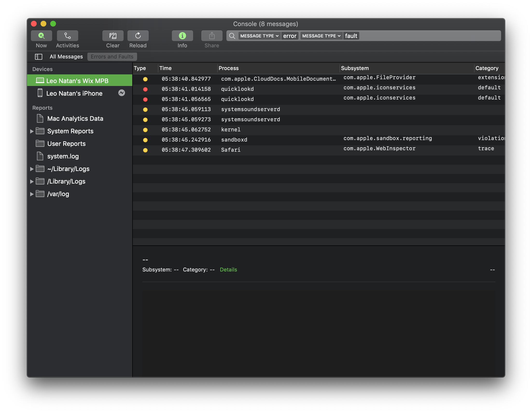Open the Activities toolbar button
The height and width of the screenshot is (413, 532).
tap(68, 36)
